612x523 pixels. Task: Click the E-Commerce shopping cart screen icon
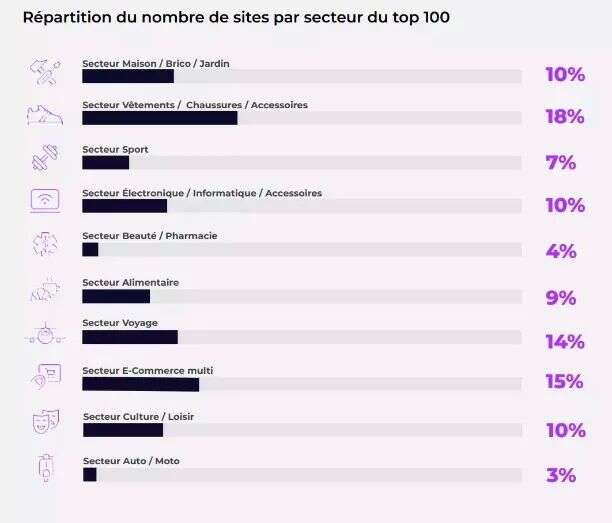pos(45,376)
